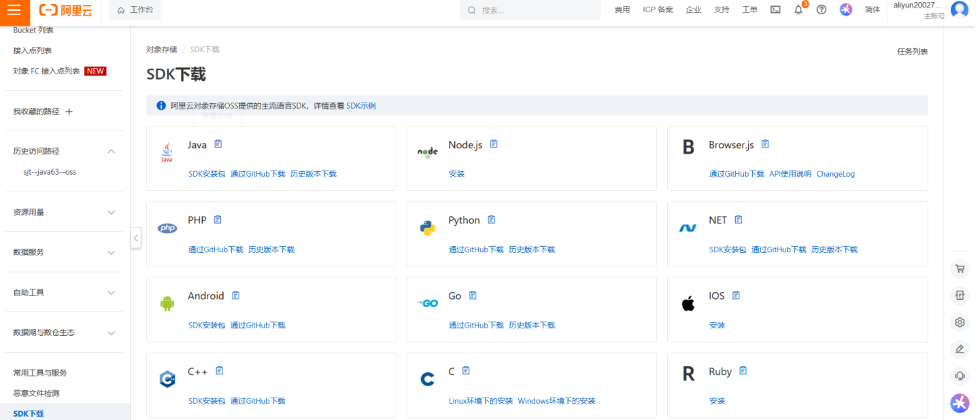The image size is (980, 420).
Task: Click the Java logo icon
Action: coord(167,152)
